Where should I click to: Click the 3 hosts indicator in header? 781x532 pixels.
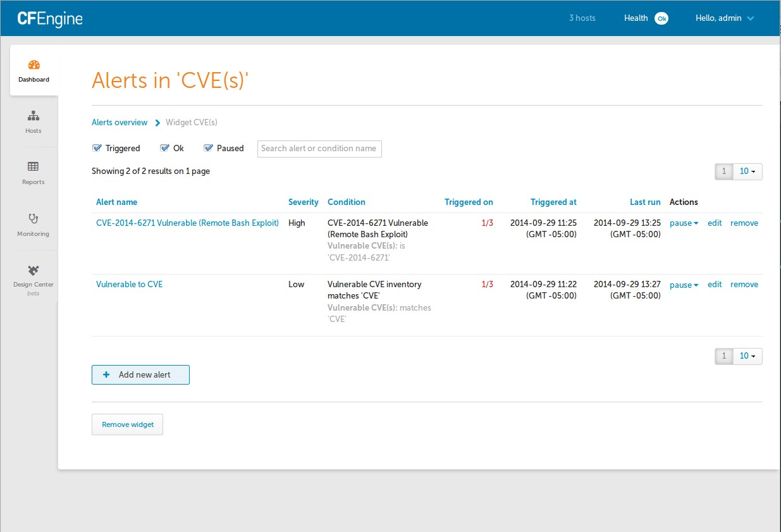coord(582,18)
